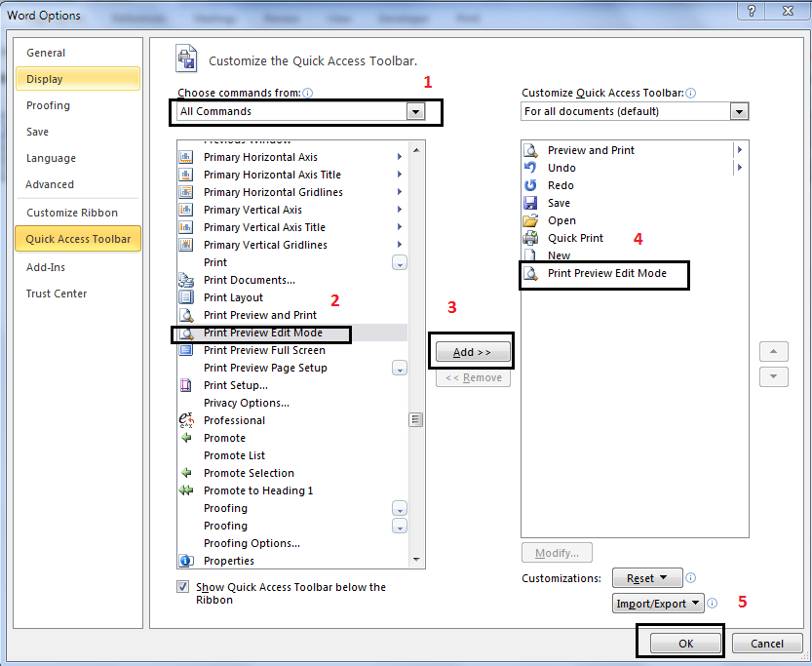The image size is (812, 666).
Task: Click the Quick Print printer icon
Action: 530,238
